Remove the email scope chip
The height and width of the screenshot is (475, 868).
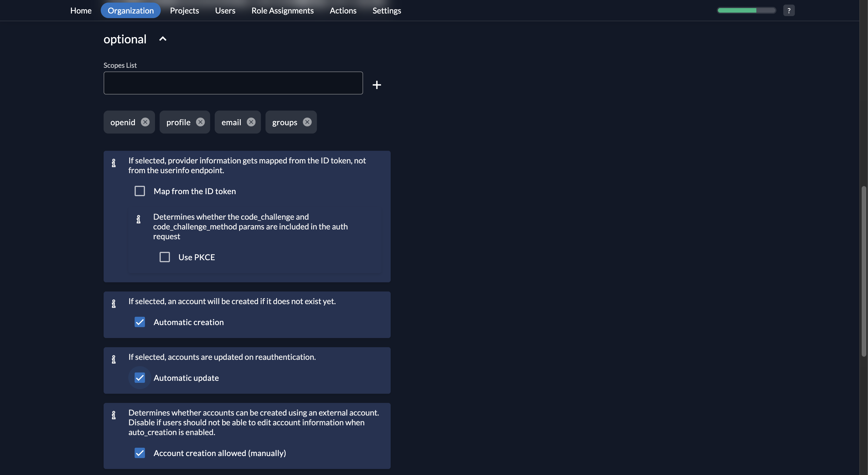251,122
